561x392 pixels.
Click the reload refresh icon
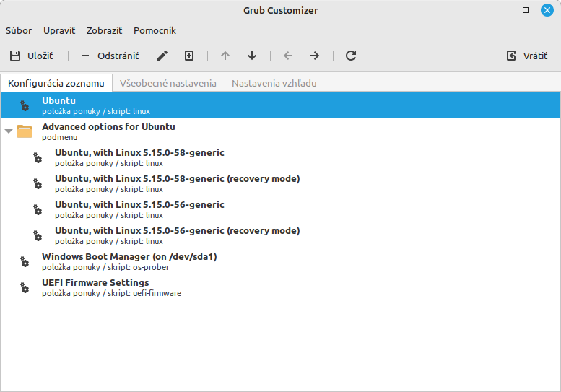pyautogui.click(x=351, y=56)
